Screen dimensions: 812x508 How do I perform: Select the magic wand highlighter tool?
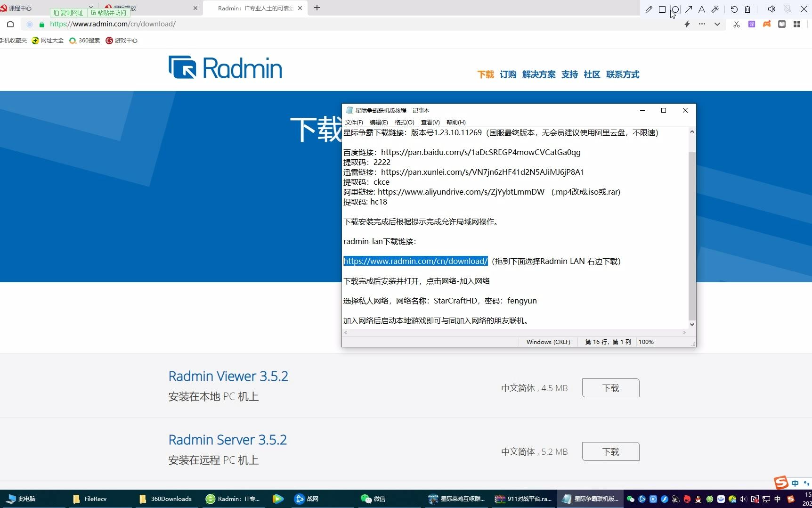tap(715, 9)
